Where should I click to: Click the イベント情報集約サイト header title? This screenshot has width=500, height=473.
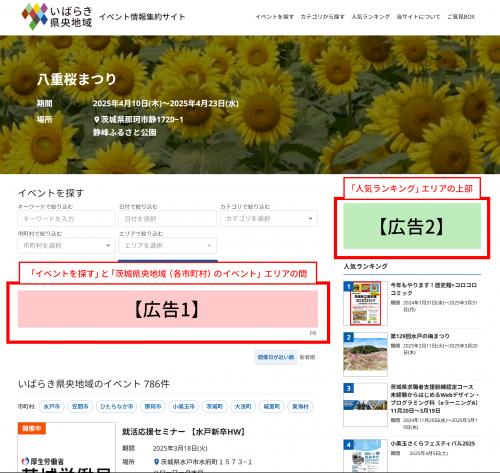(142, 17)
